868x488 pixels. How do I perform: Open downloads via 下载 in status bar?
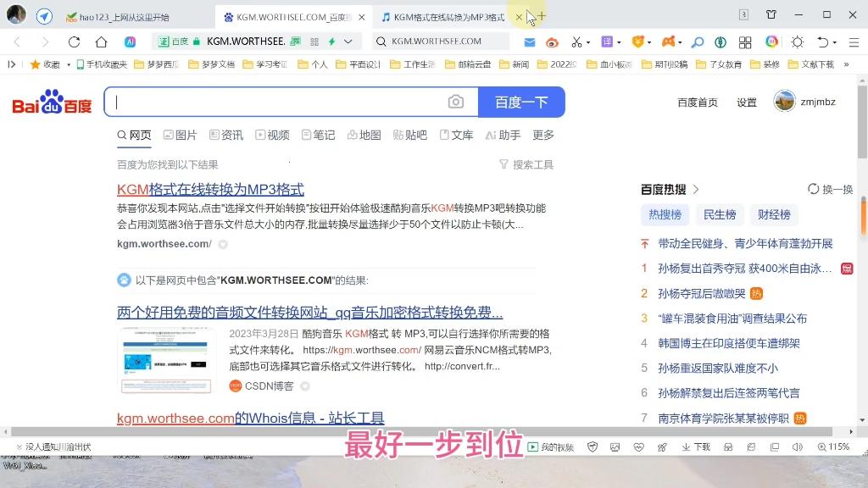click(696, 447)
